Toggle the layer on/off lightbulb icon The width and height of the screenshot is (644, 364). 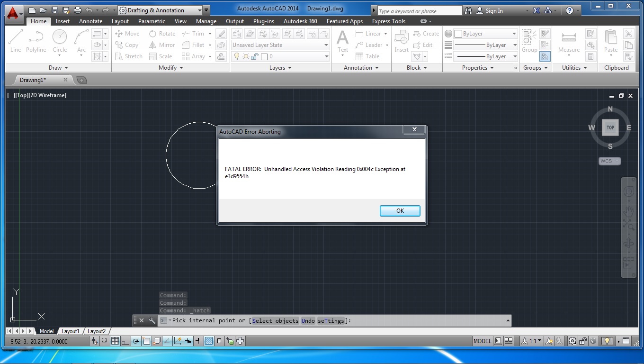click(237, 56)
